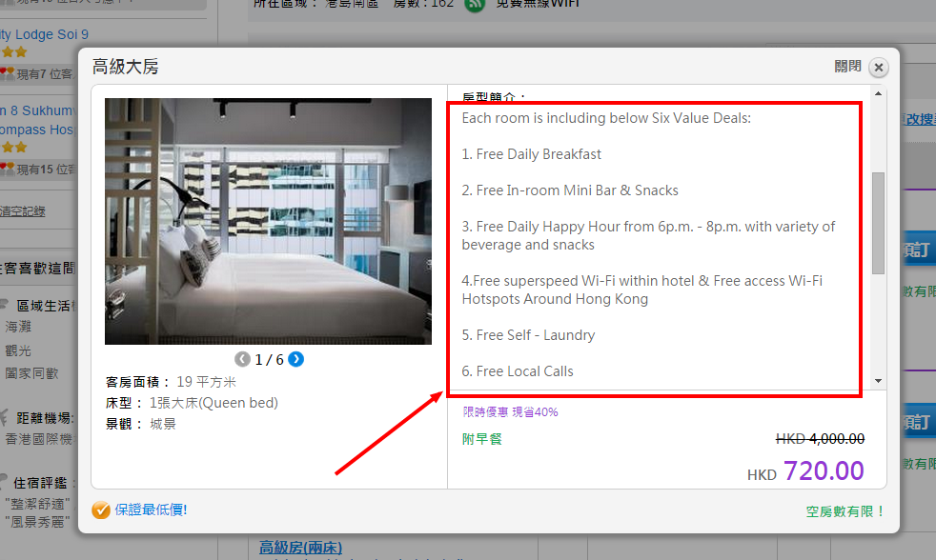Image resolution: width=936 pixels, height=560 pixels.
Task: Show the next room photo
Action: point(296,359)
